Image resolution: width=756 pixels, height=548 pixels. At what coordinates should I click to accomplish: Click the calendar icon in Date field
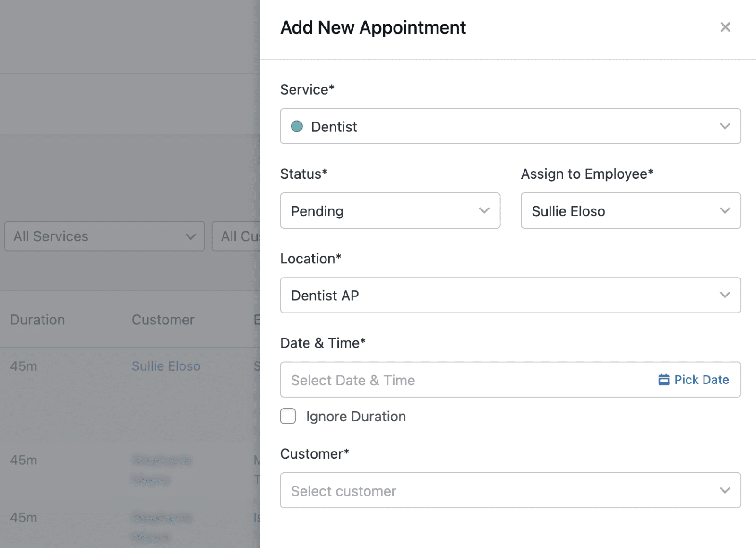tap(663, 380)
